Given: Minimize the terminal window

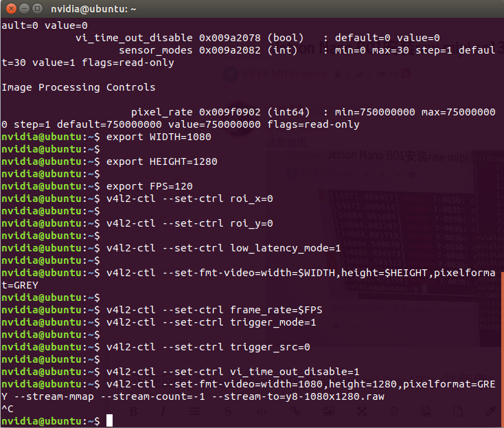Looking at the screenshot, I should point(24,9).
